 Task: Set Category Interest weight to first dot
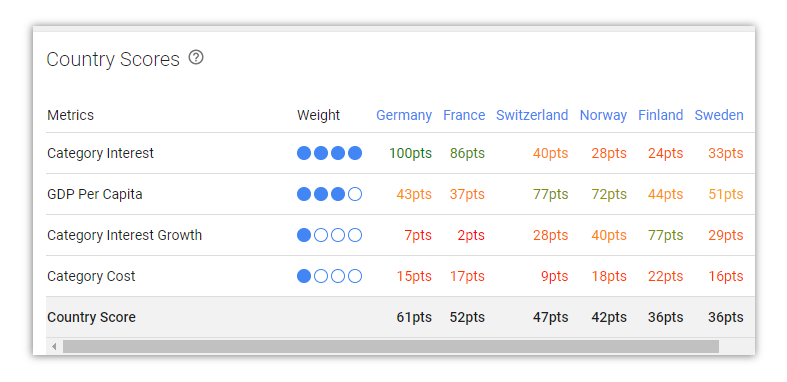[x=304, y=153]
